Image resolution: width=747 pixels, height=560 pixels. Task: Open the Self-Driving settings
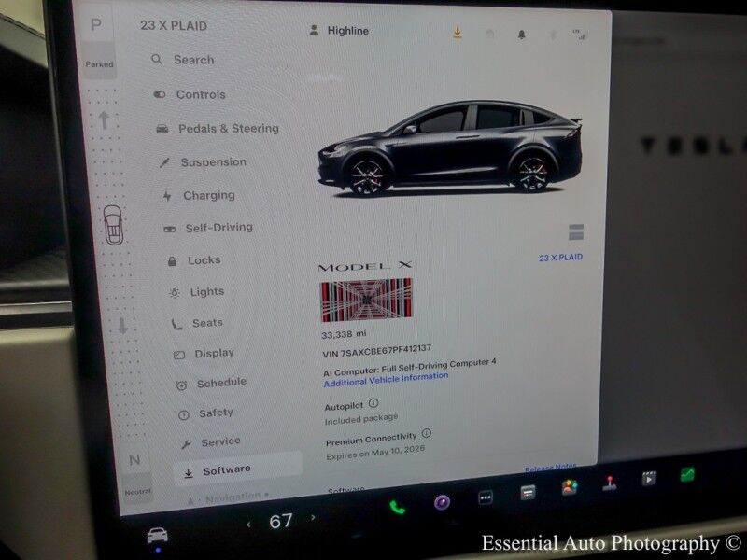click(207, 228)
